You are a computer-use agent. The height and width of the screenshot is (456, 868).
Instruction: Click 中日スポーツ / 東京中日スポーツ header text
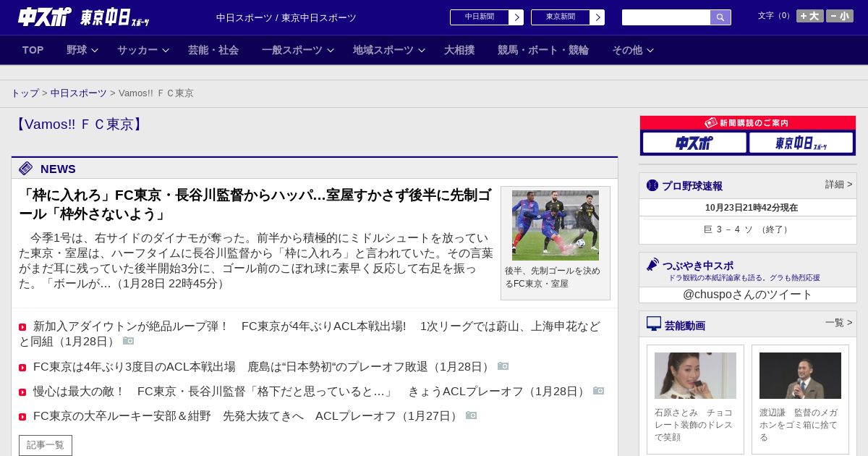(286, 17)
